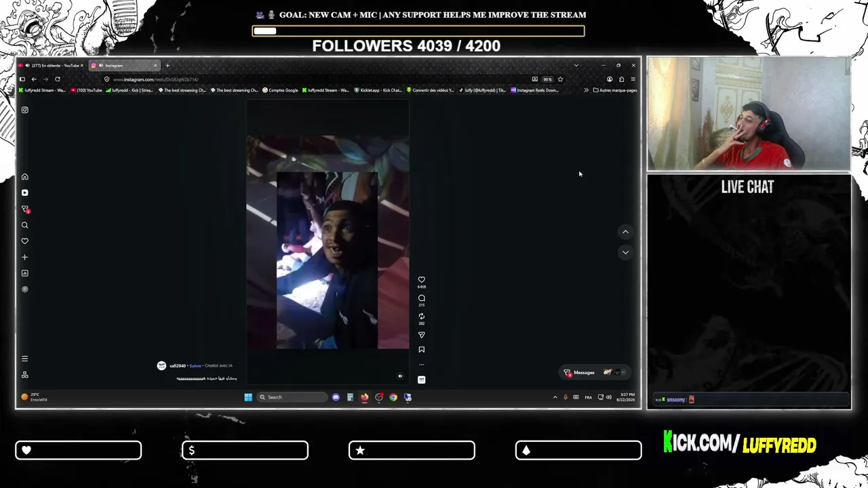Open the profile avatar in the sidebar
Image resolution: width=868 pixels, height=488 pixels.
(24, 289)
